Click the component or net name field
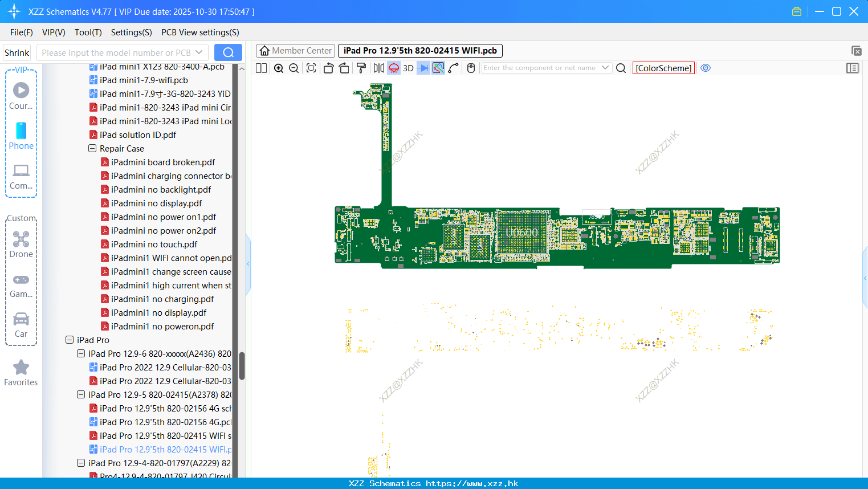Image resolution: width=868 pixels, height=489 pixels. coord(540,68)
